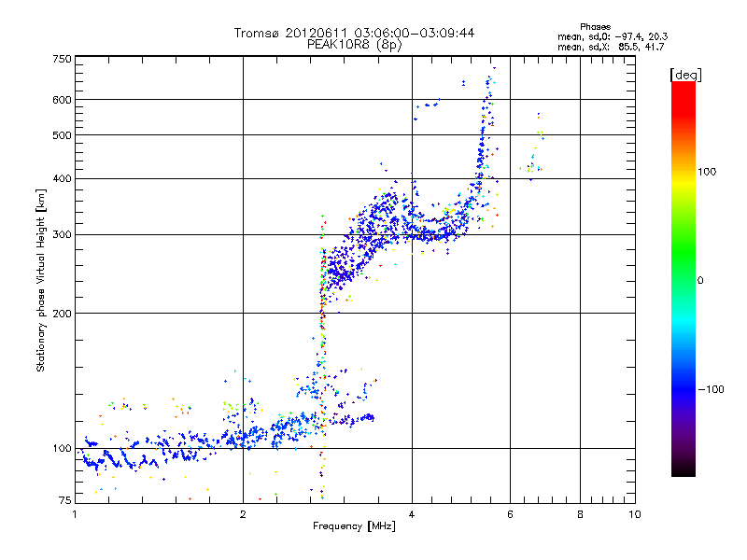Click the '500' y-axis tick label

pyautogui.click(x=62, y=135)
